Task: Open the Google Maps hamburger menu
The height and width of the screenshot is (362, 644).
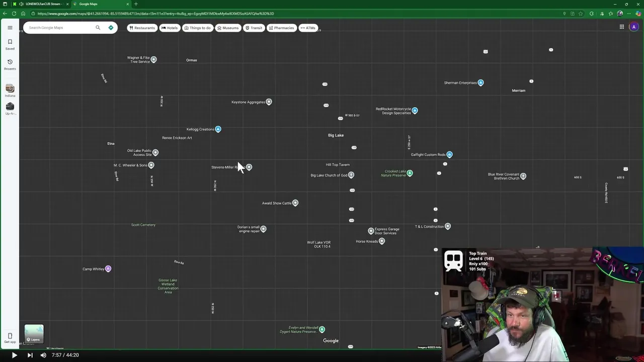Action: (x=10, y=28)
